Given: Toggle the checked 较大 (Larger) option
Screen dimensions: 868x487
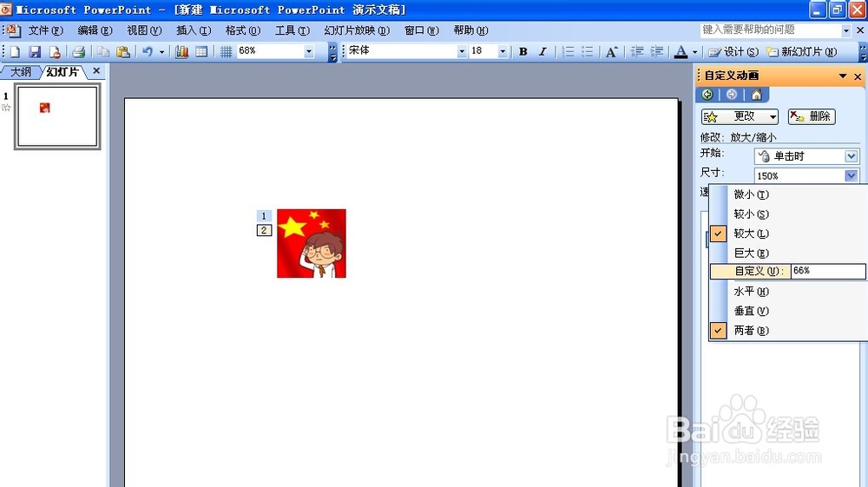Looking at the screenshot, I should 788,234.
